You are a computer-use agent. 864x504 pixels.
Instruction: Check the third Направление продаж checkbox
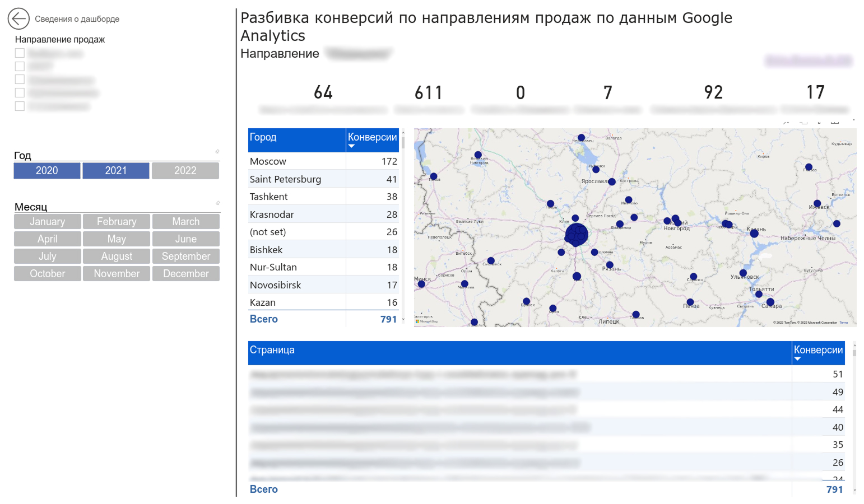[20, 80]
